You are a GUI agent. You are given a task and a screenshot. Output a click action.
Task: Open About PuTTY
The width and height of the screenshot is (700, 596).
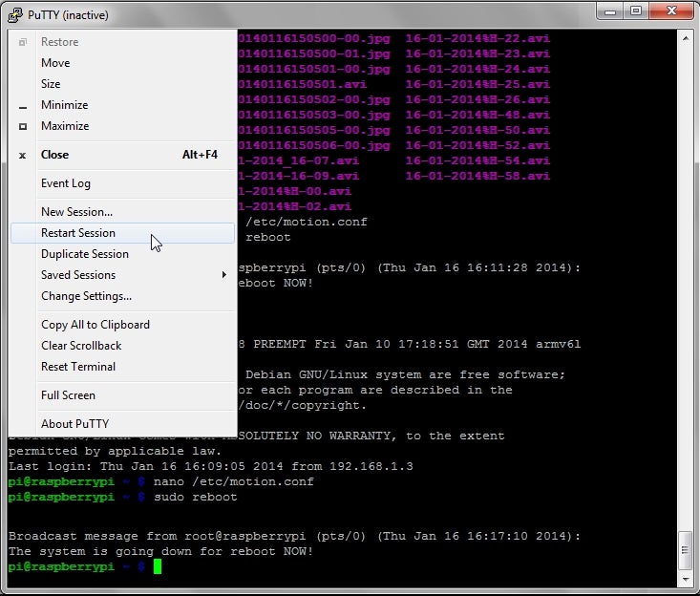click(123, 424)
